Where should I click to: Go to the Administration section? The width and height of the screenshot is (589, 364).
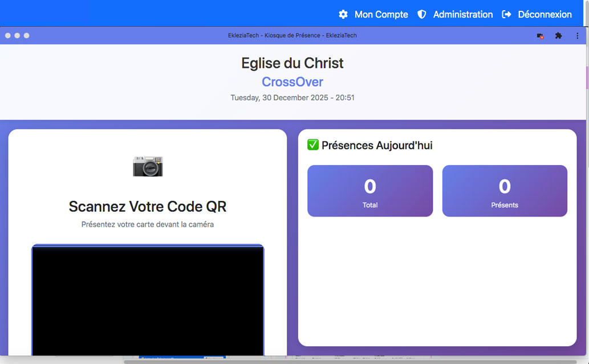(462, 14)
